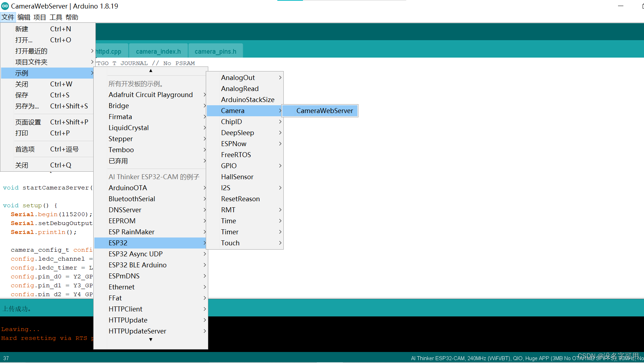Expand Firmata examples submenu

point(151,117)
